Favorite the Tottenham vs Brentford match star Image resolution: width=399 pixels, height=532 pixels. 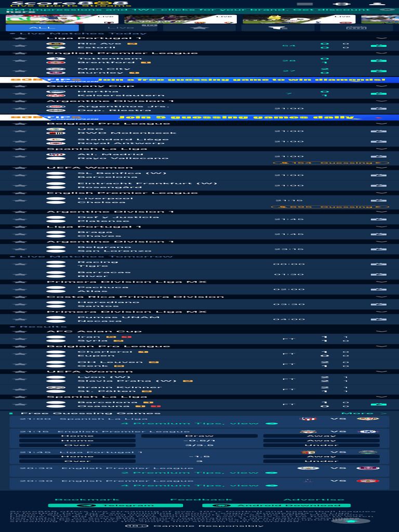point(21,61)
